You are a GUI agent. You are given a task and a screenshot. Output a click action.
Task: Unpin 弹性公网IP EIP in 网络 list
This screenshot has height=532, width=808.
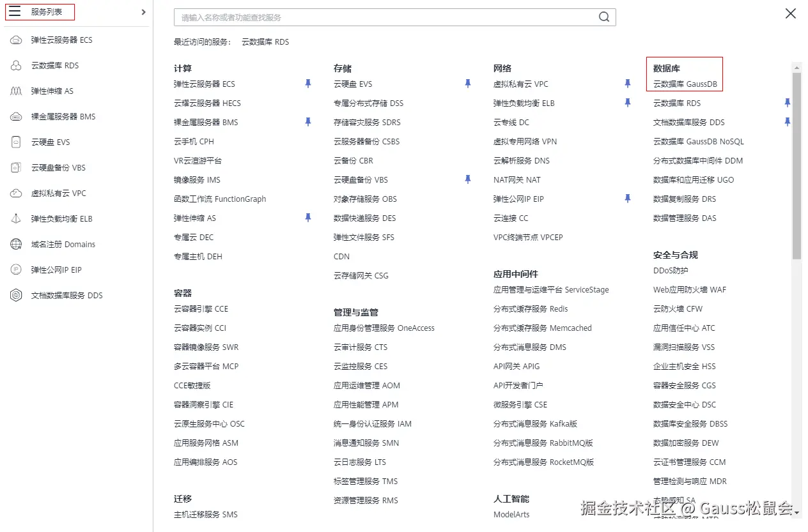[x=628, y=199]
